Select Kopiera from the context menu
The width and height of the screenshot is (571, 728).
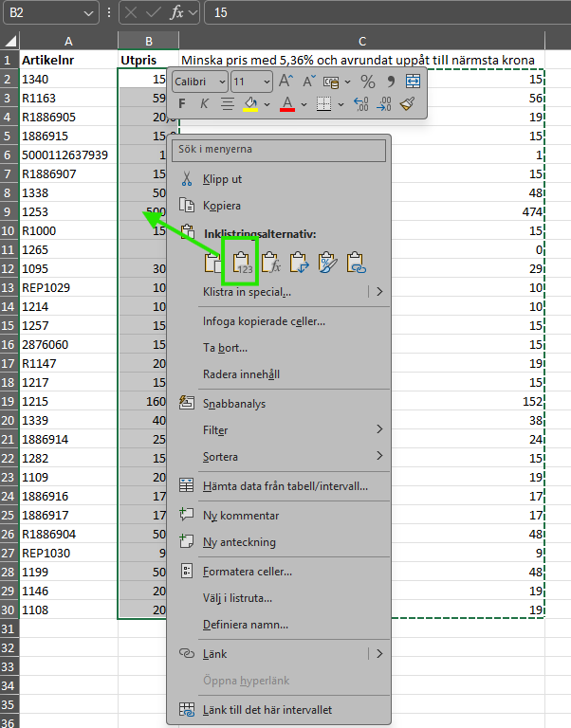[222, 206]
